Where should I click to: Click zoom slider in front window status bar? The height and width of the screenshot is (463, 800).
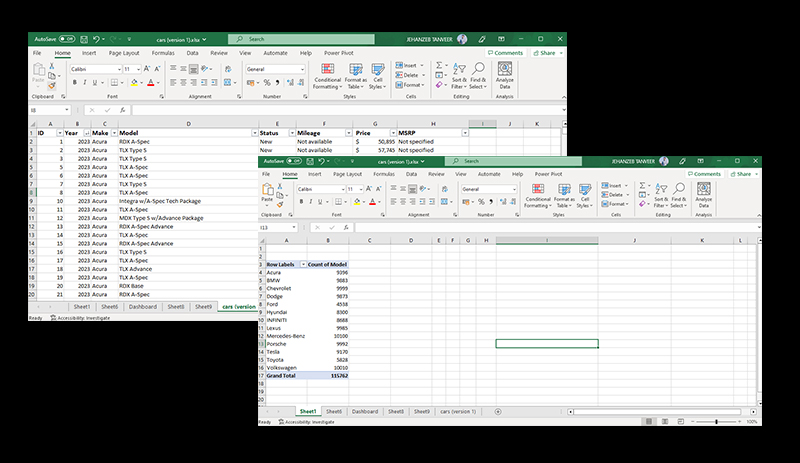pos(716,422)
